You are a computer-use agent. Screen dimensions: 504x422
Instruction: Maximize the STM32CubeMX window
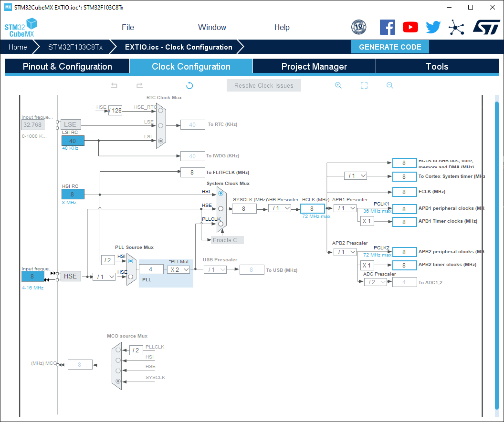[x=471, y=7]
